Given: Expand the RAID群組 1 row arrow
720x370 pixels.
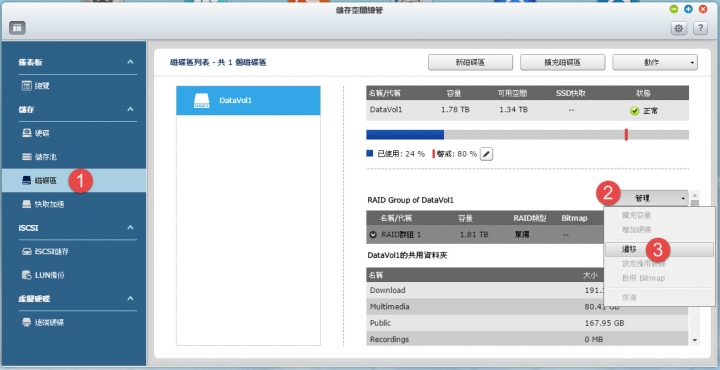Looking at the screenshot, I should tap(373, 235).
